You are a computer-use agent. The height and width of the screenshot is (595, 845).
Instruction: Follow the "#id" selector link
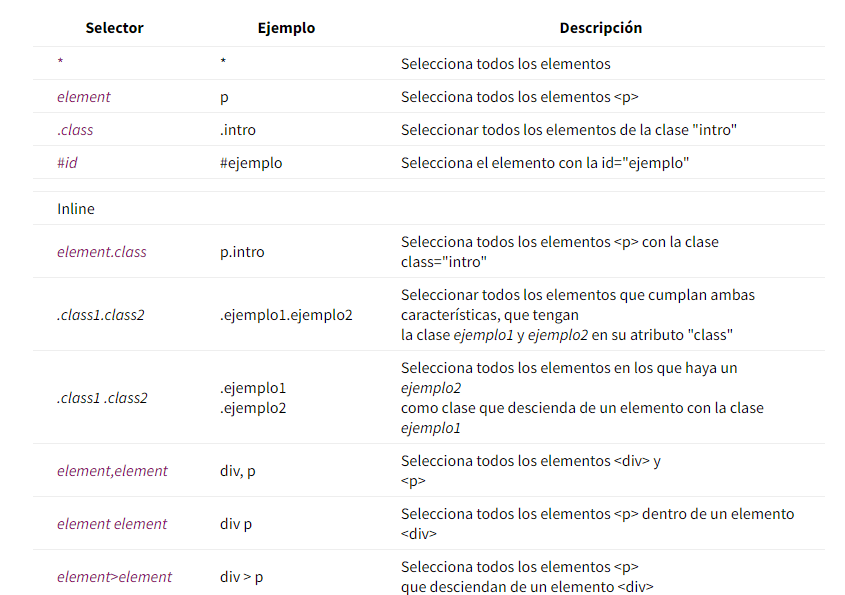[x=67, y=163]
